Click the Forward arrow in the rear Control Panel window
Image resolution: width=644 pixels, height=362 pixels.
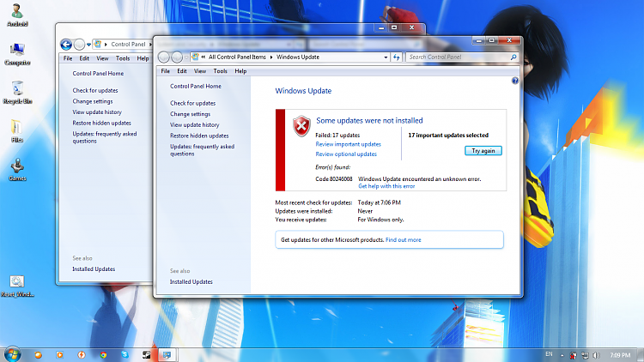(79, 45)
